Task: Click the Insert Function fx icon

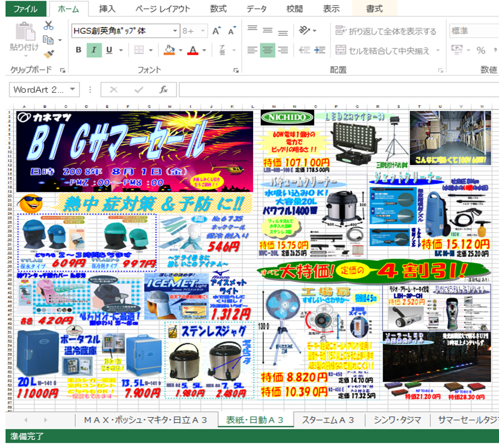Action: pos(163,90)
